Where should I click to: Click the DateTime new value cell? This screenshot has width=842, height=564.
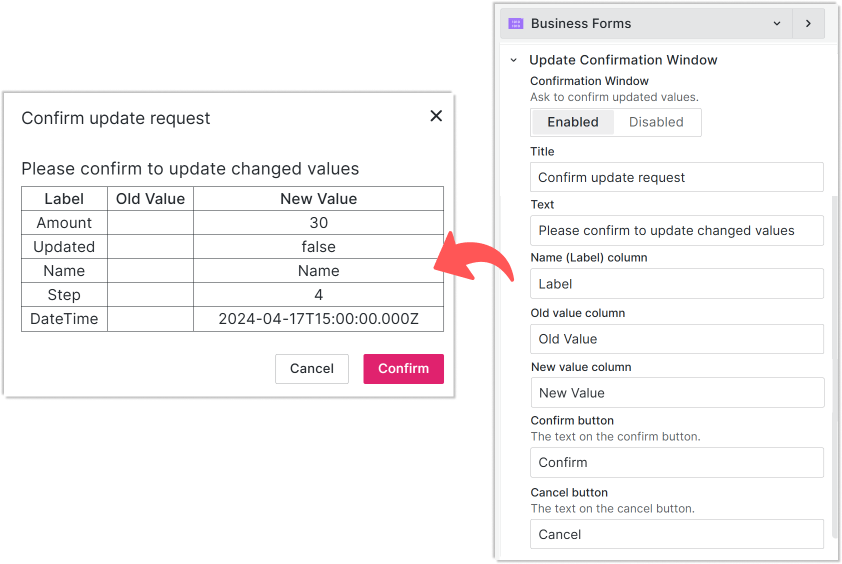pos(318,319)
